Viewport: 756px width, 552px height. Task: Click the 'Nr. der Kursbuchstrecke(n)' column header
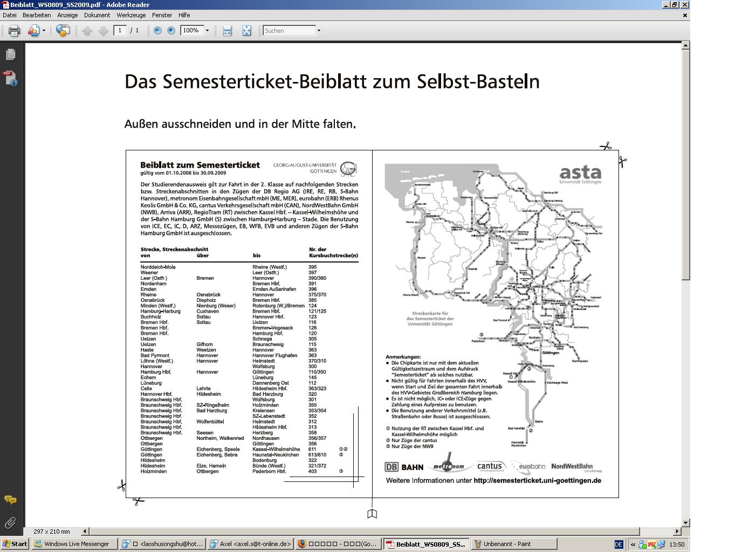click(333, 252)
